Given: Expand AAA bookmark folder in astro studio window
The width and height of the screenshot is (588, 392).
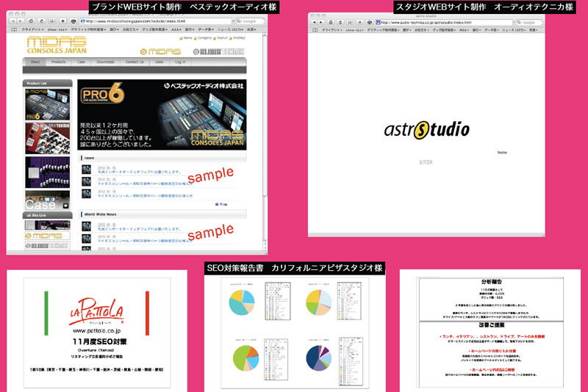Looking at the screenshot, I should pos(465,30).
